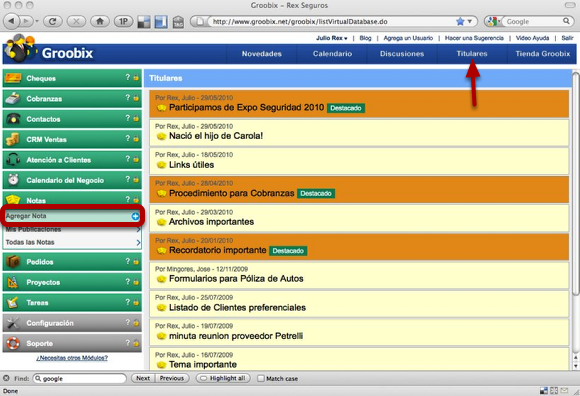This screenshot has width=580, height=396.
Task: Go to browser home page icon
Action: pos(100,21)
